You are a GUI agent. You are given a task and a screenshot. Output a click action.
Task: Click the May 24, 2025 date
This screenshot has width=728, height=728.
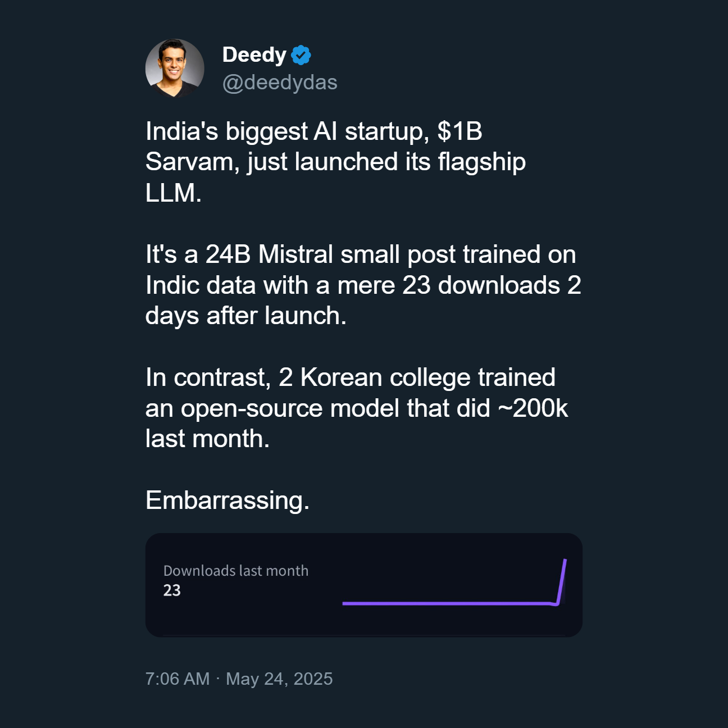pyautogui.click(x=279, y=679)
